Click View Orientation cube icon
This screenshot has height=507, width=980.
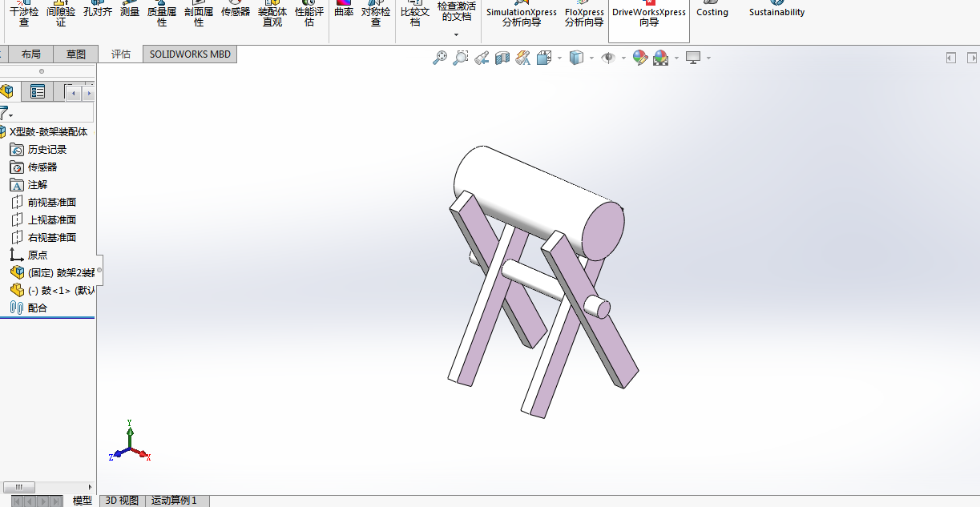(544, 58)
